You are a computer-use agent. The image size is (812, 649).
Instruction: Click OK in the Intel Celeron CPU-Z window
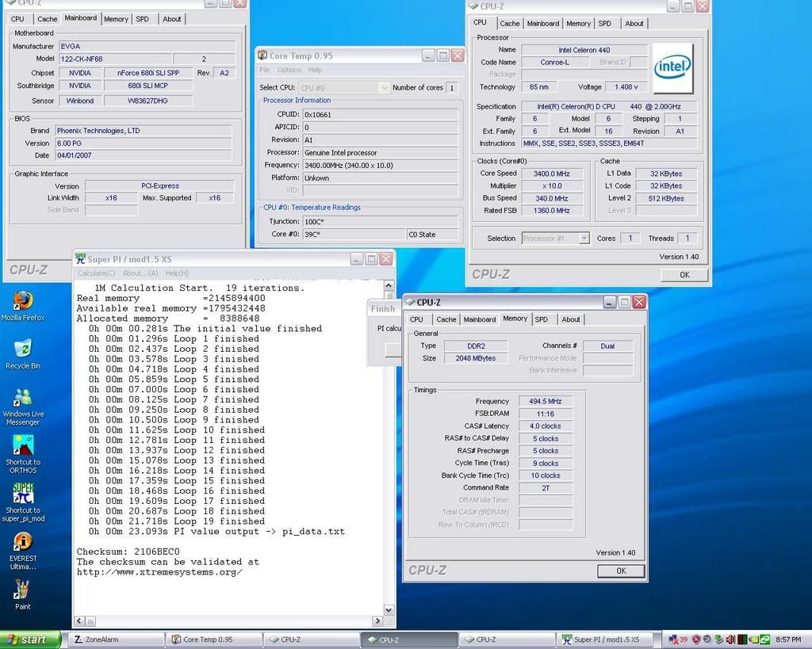tap(684, 275)
